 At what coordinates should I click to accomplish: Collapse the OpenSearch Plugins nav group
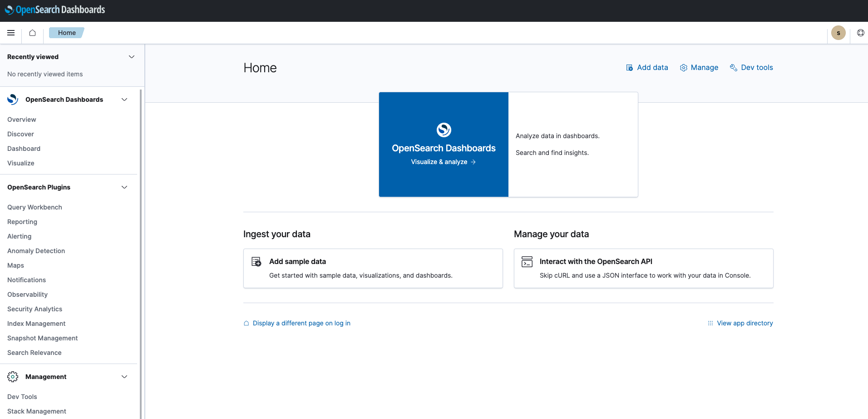[x=124, y=187]
